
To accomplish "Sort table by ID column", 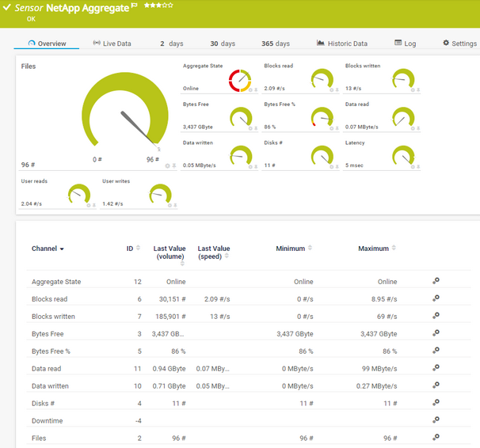I will [133, 248].
